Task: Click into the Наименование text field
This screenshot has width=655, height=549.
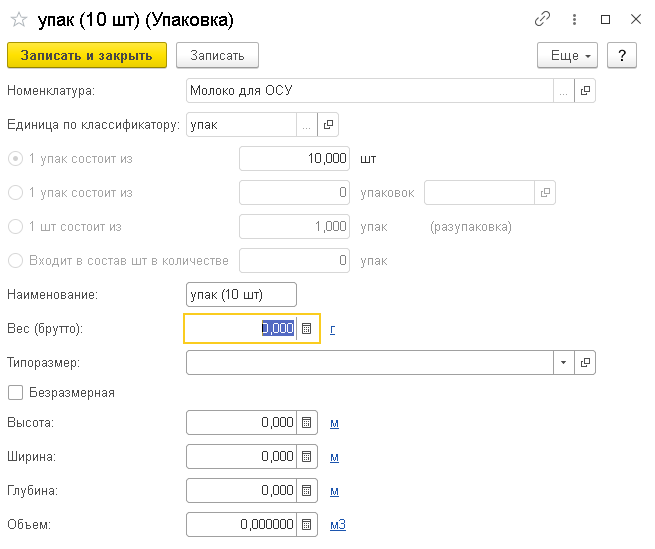Action: pos(241,295)
